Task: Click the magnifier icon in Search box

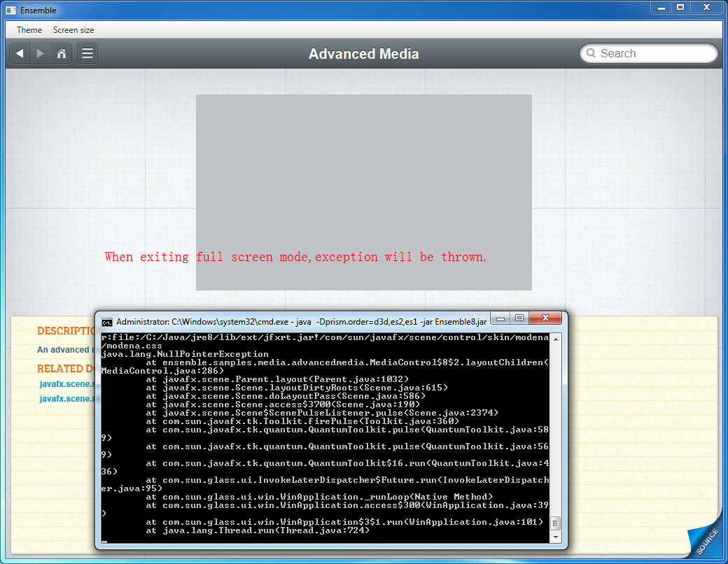Action: pyautogui.click(x=591, y=54)
